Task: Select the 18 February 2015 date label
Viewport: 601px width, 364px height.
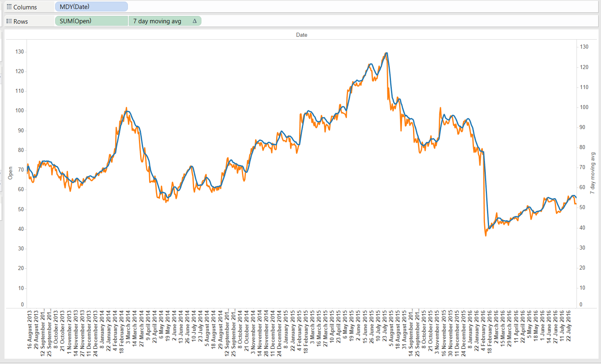Action: (306, 332)
